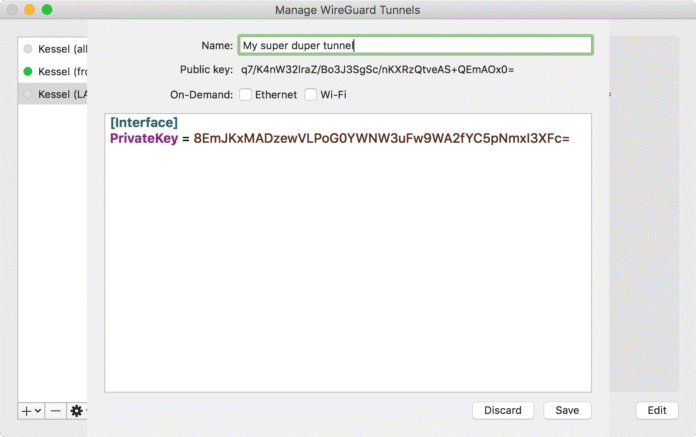Viewport: 696px width, 437px height.
Task: Select the second Kessel tunnel with green dot
Action: 62,71
